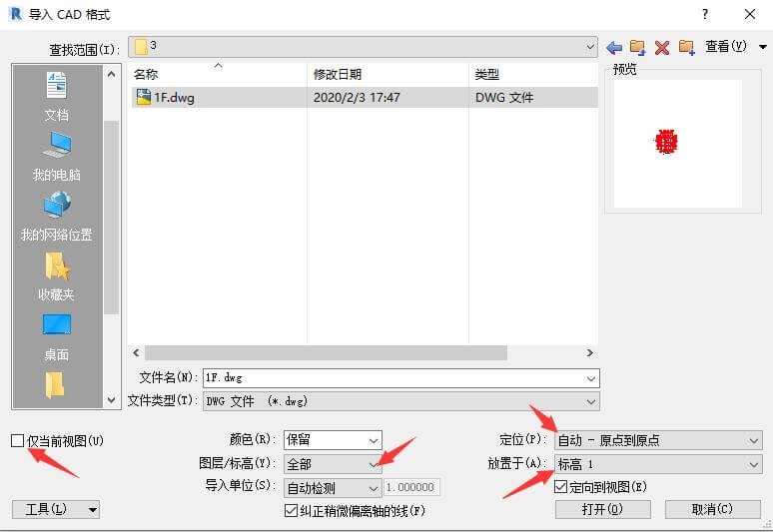The image size is (773, 532).
Task: Select the 1F.dwg file in list
Action: click(365, 97)
